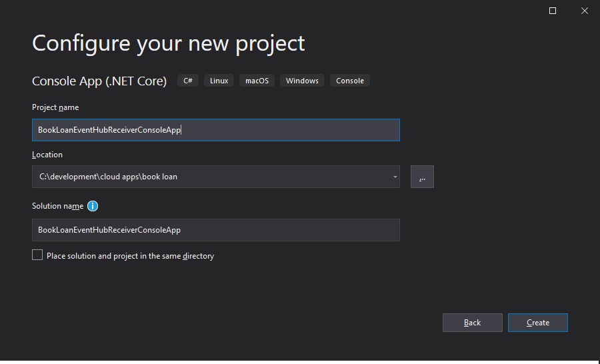This screenshot has height=364, width=600.
Task: Click the C# language tag
Action: (188, 81)
